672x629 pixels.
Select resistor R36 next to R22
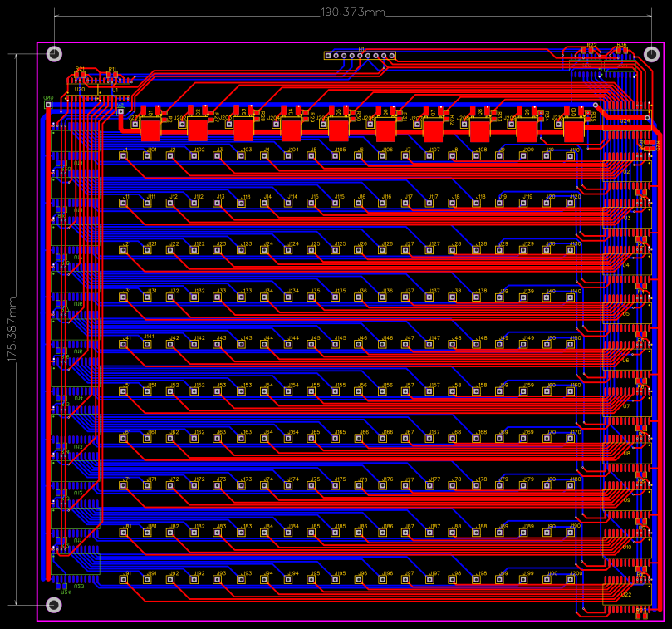(622, 50)
